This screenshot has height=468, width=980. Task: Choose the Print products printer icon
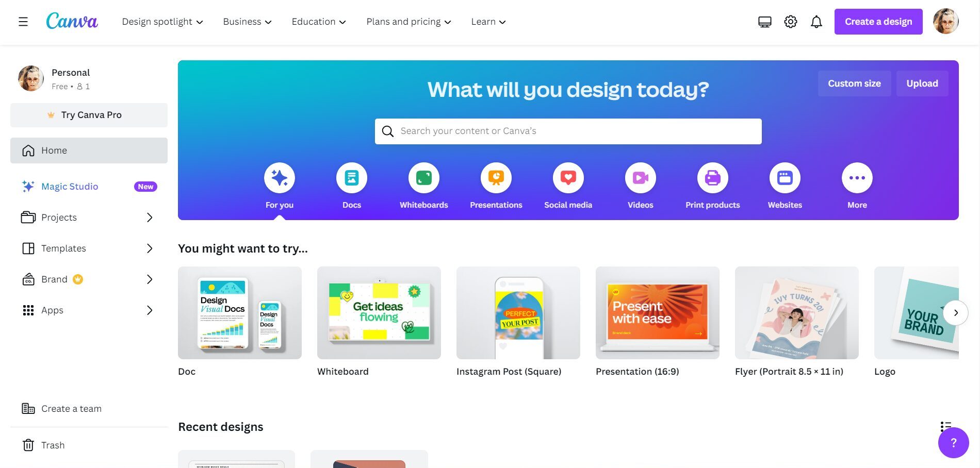pos(713,178)
